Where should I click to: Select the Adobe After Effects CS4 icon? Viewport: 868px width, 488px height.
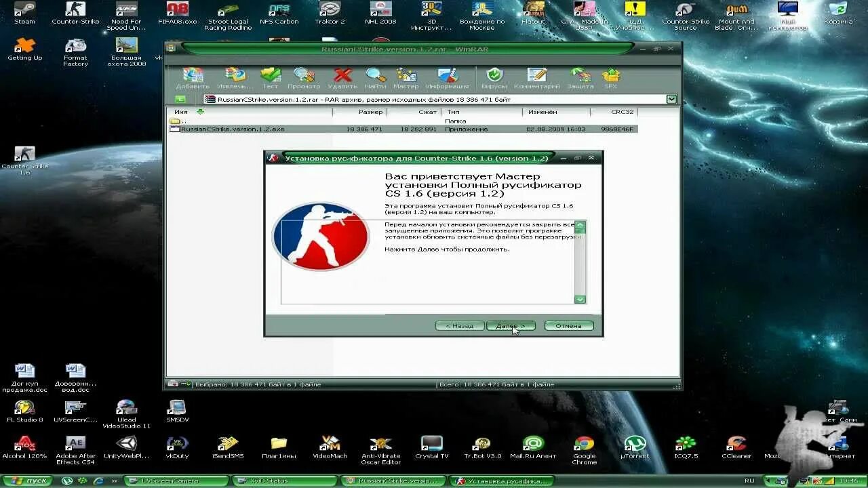(76, 451)
